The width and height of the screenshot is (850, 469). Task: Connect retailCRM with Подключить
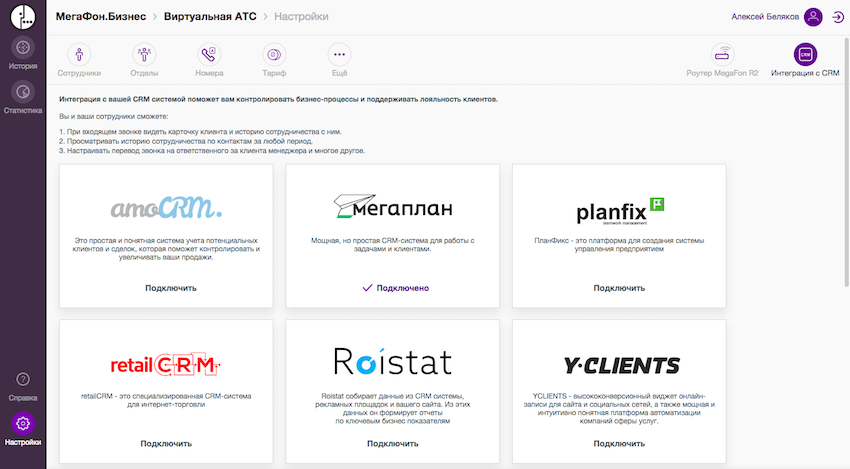[166, 444]
